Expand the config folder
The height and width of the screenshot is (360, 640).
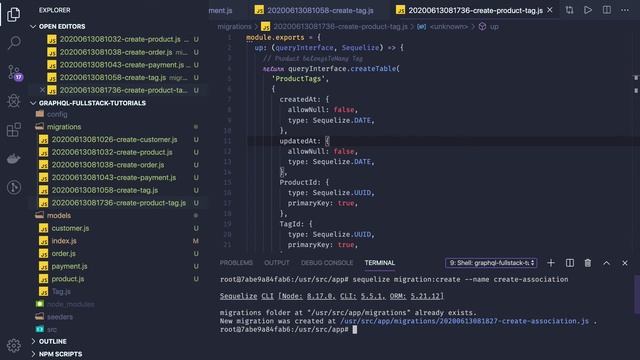coord(51,114)
